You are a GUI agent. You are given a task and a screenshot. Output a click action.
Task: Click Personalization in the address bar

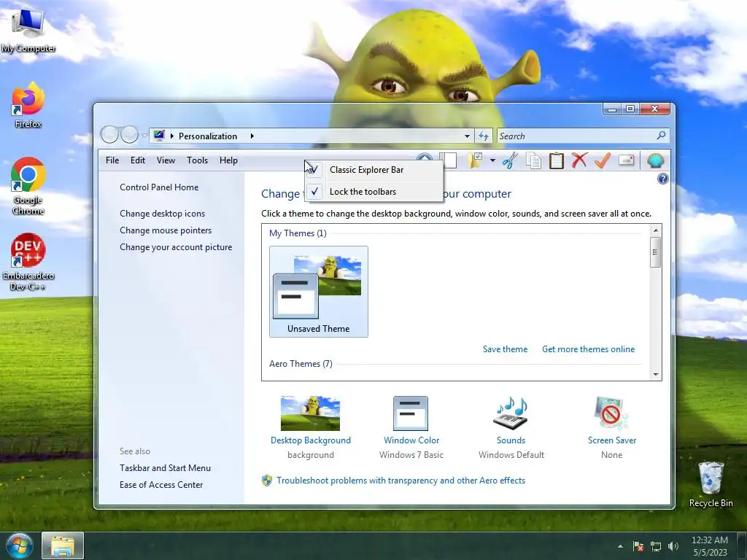point(208,136)
